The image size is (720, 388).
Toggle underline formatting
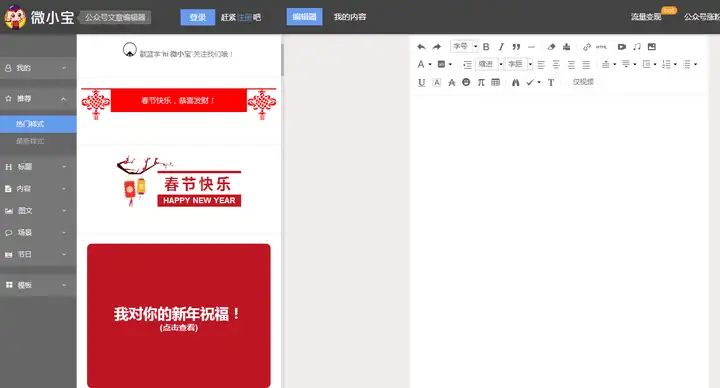[x=422, y=82]
